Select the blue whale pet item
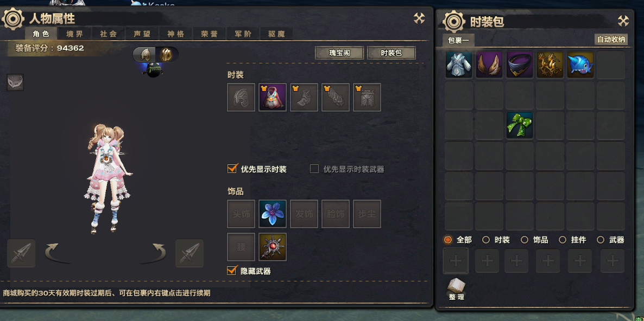This screenshot has height=321, width=644. (x=580, y=65)
